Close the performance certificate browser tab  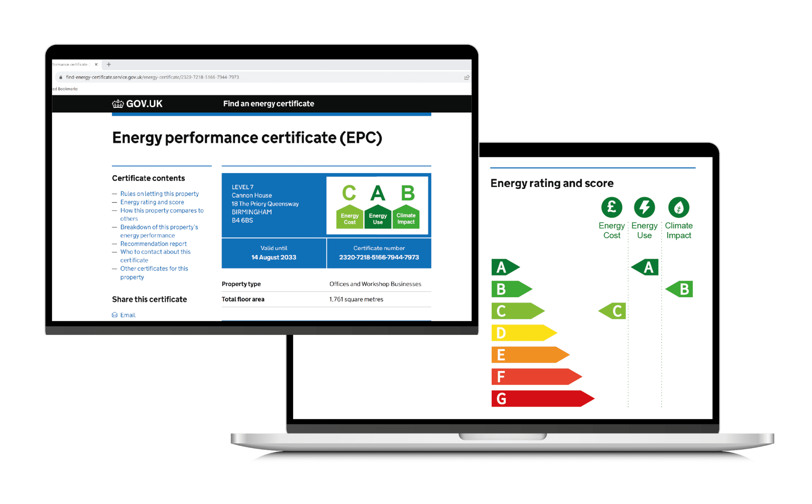[x=96, y=64]
